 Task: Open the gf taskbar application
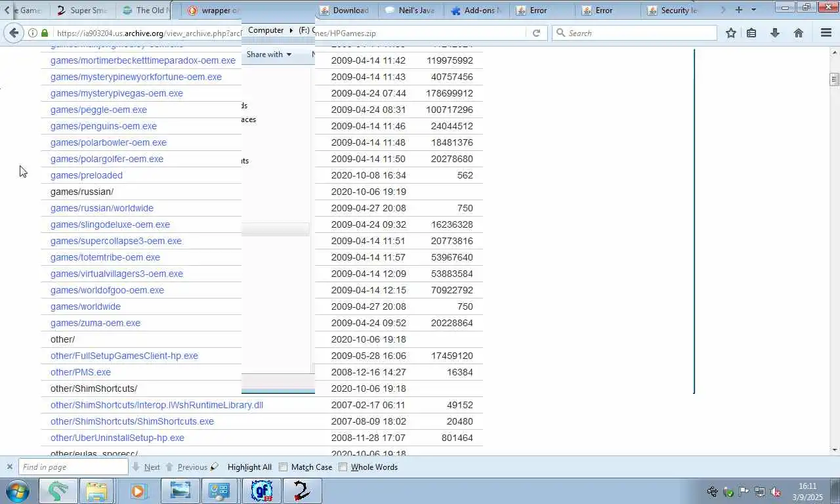click(x=262, y=491)
